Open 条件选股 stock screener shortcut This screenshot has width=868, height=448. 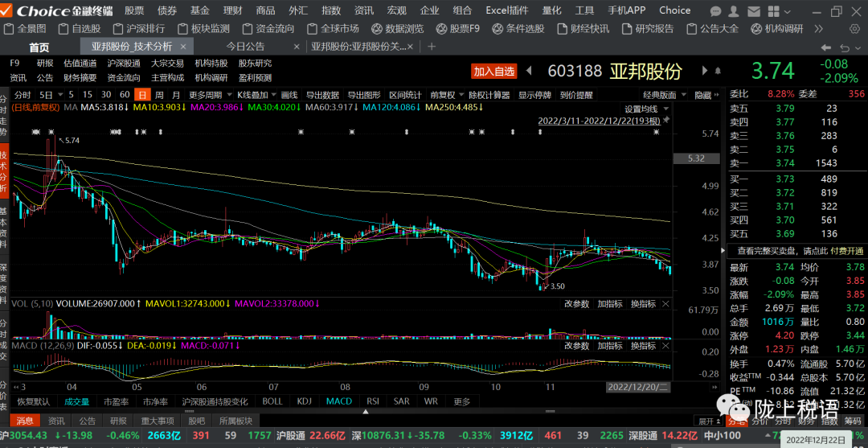(x=518, y=29)
